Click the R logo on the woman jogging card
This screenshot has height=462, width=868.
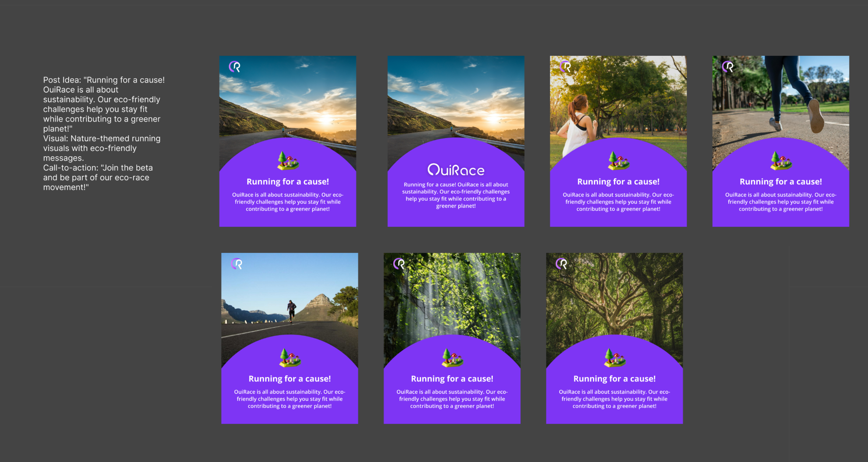[x=565, y=67]
